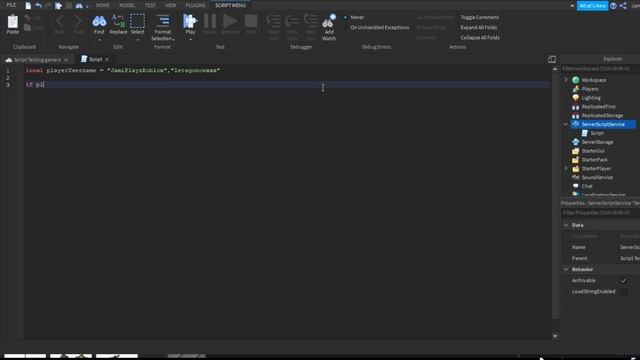Select Players service in Explorer
Viewport: 640px width, 360px height.
[590, 89]
